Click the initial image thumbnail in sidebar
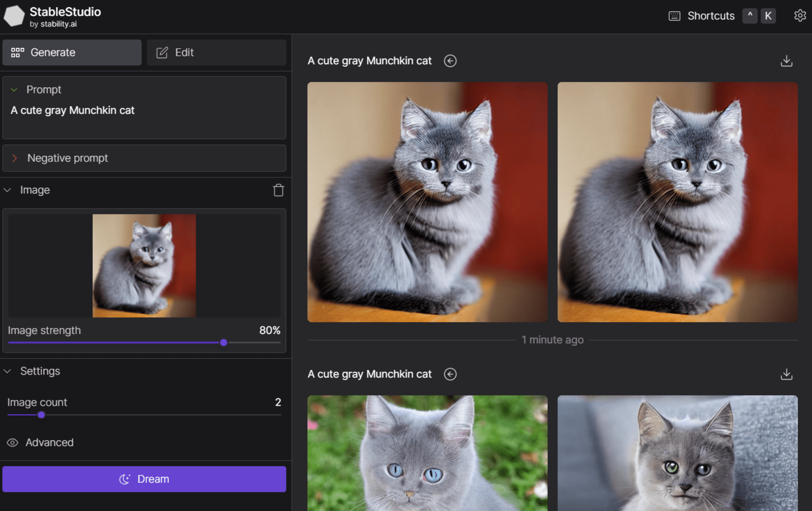 coord(144,266)
